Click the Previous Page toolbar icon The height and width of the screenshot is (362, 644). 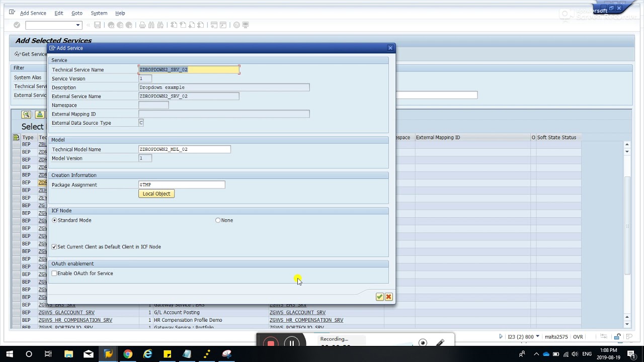pos(183,25)
